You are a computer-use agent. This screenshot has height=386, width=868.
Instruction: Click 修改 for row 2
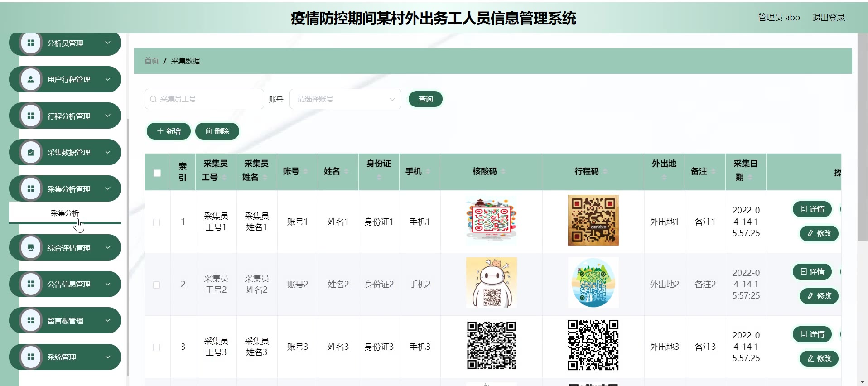pos(819,296)
